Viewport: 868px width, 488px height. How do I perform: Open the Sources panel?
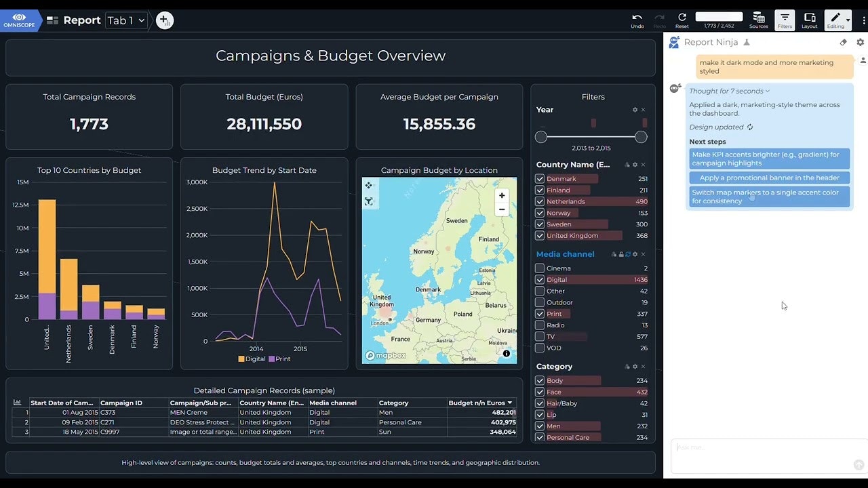pos(759,20)
